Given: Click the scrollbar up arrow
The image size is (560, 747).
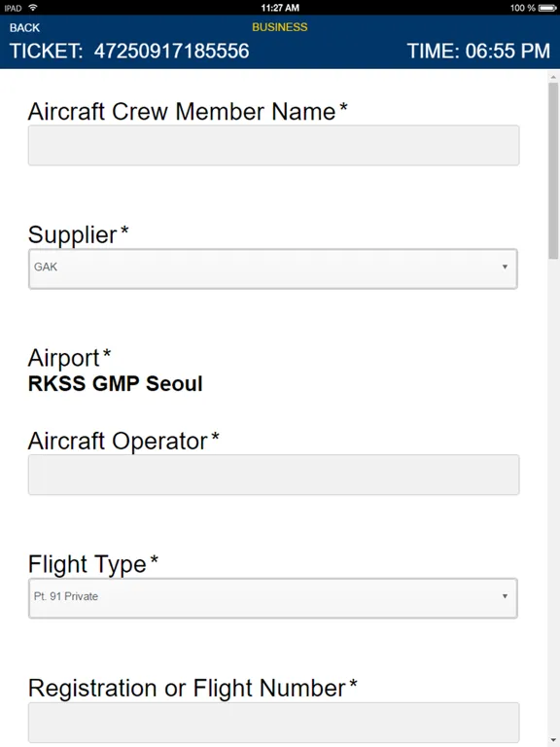Looking at the screenshot, I should coord(553,76).
